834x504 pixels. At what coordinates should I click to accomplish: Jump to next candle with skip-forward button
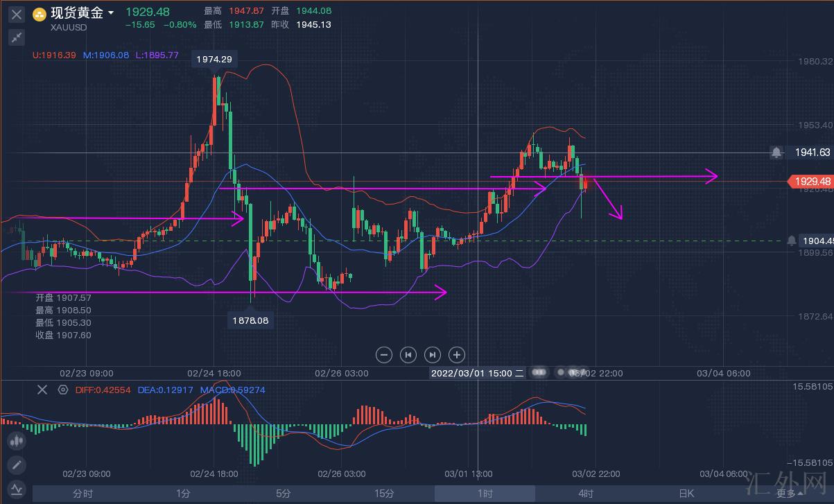pos(433,355)
